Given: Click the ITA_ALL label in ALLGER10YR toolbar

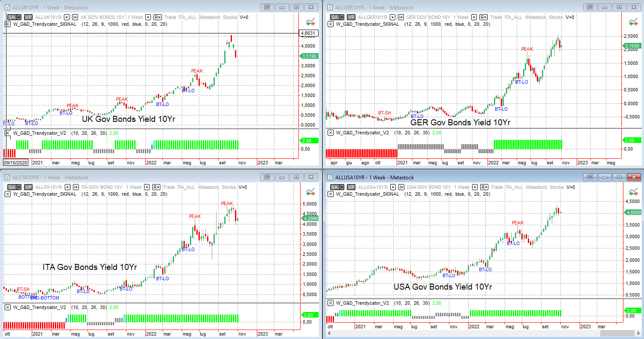Looking at the screenshot, I should (513, 17).
